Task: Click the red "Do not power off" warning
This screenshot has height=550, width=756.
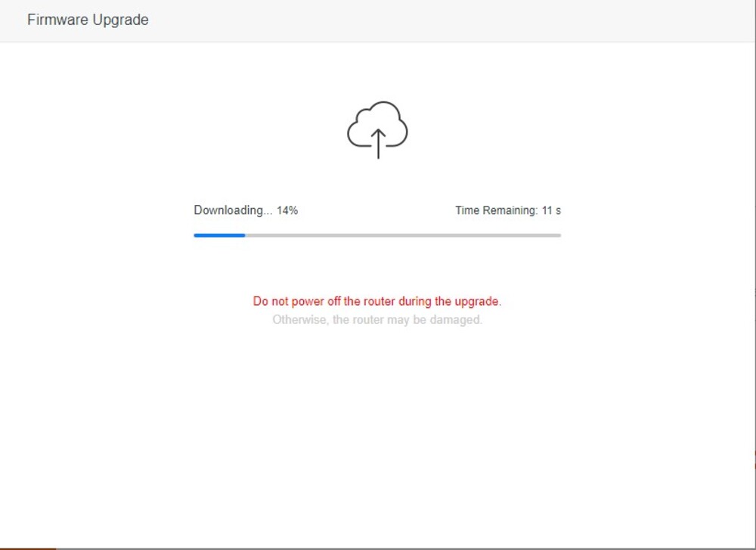Action: coord(376,301)
